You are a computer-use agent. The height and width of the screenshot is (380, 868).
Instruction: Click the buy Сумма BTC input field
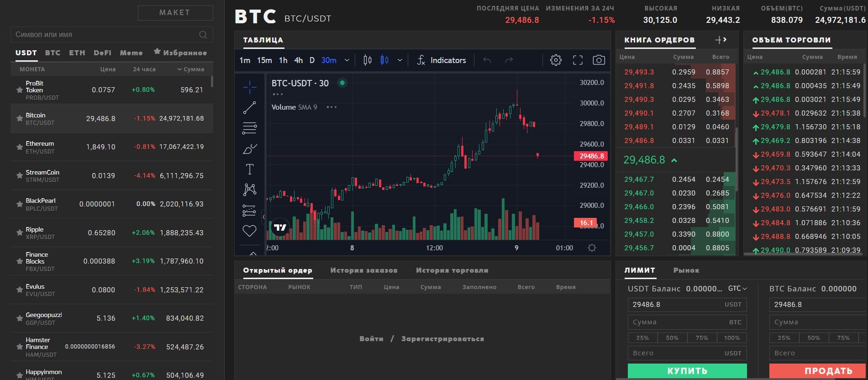pos(687,322)
